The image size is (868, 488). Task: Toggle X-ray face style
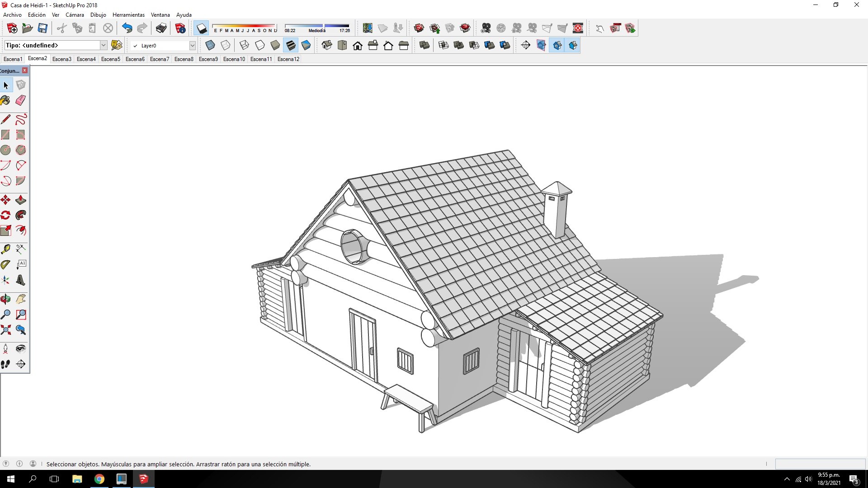[210, 45]
